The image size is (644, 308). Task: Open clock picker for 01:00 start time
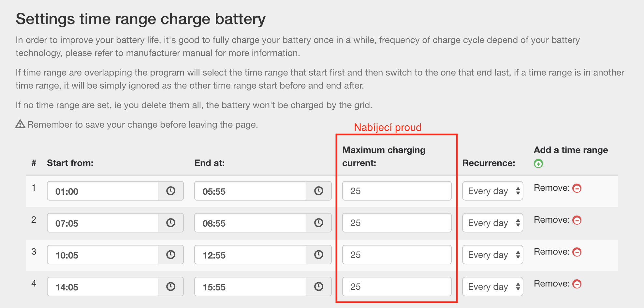(171, 191)
